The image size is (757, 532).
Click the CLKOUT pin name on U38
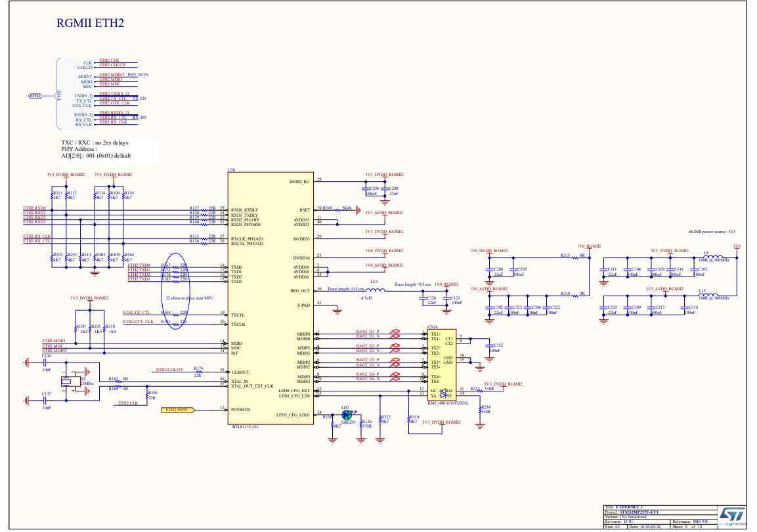tap(240, 372)
